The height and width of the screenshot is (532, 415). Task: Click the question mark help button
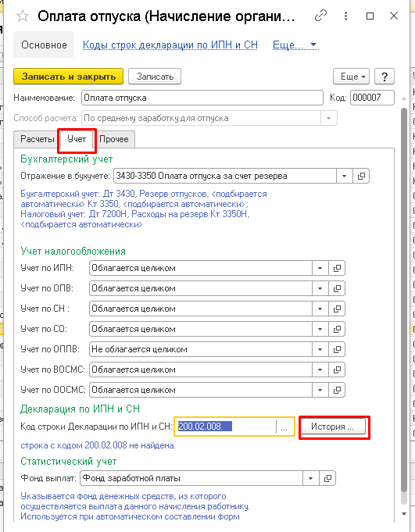(385, 77)
